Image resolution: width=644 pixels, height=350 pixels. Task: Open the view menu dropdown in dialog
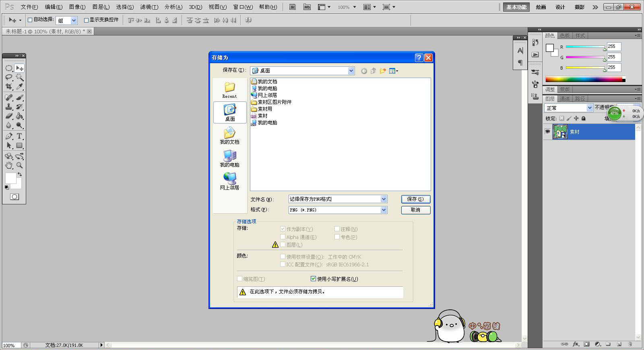(x=394, y=71)
